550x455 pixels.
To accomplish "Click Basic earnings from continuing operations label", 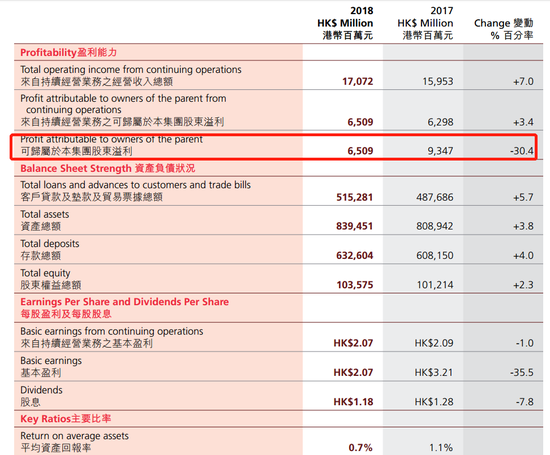I will pos(112,337).
